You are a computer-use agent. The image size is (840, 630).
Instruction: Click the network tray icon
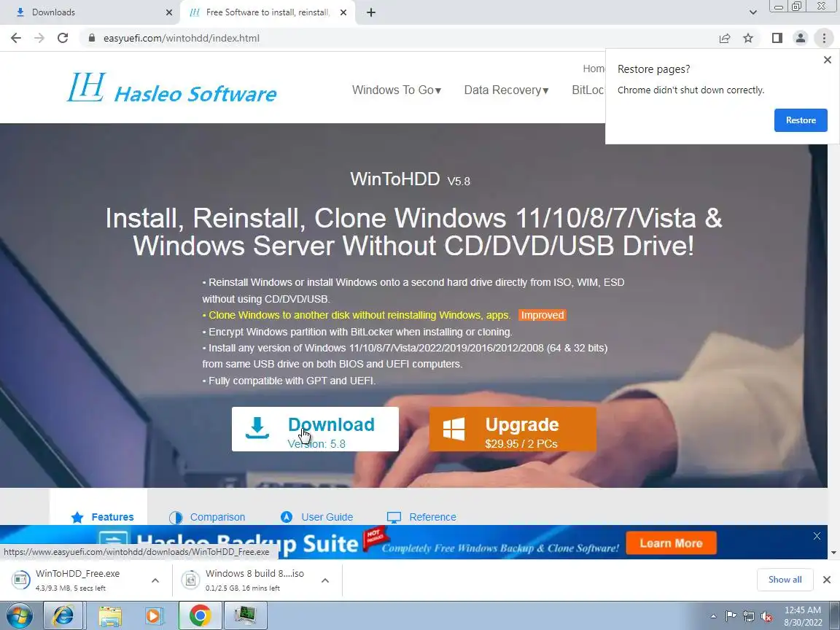coord(748,617)
